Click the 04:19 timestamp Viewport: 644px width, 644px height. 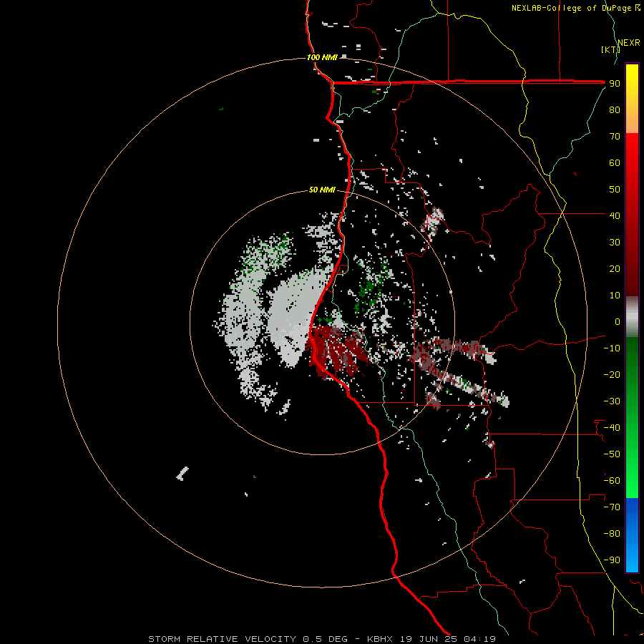[x=479, y=639]
